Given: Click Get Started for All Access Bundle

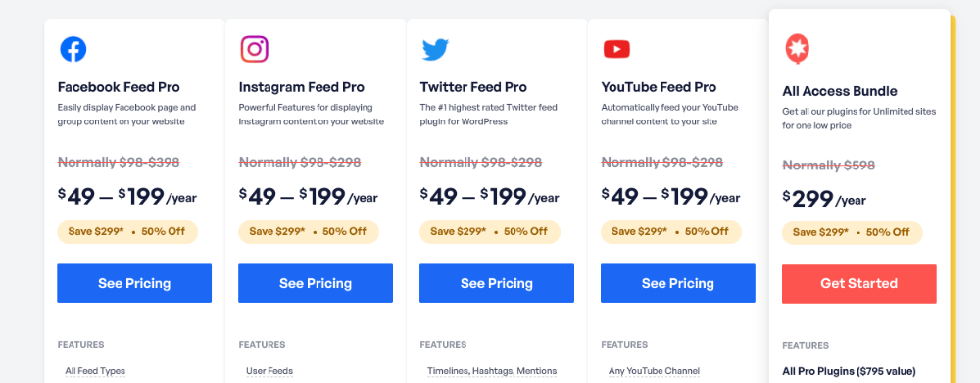Looking at the screenshot, I should [x=858, y=284].
